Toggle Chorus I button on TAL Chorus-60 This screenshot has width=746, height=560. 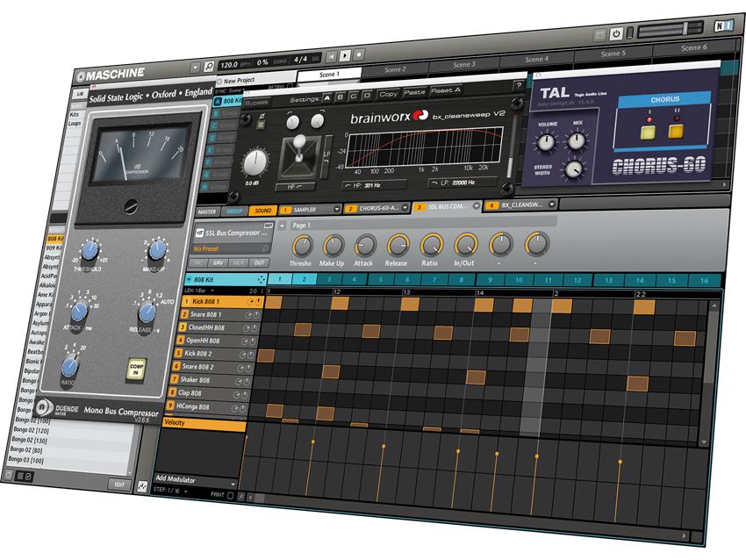pyautogui.click(x=648, y=132)
